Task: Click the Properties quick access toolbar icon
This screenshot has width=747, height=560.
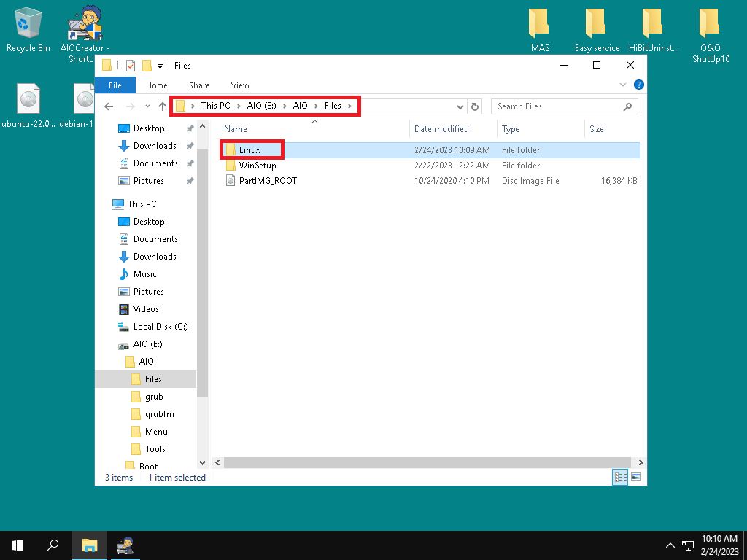Action: (131, 66)
